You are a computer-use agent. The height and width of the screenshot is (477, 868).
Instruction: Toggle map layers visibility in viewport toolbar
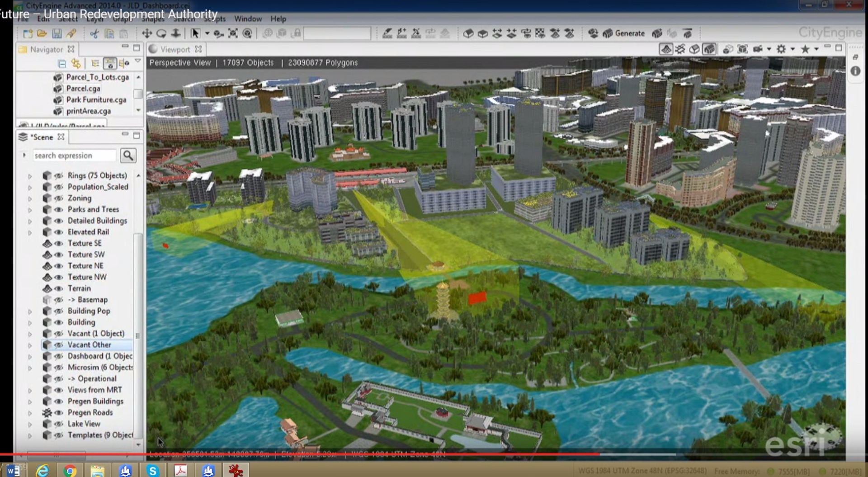coord(666,49)
